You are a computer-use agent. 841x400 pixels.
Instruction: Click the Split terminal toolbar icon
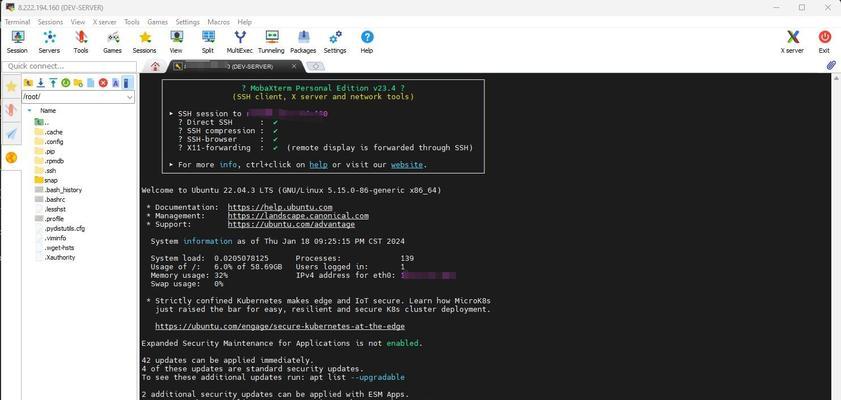(x=208, y=42)
